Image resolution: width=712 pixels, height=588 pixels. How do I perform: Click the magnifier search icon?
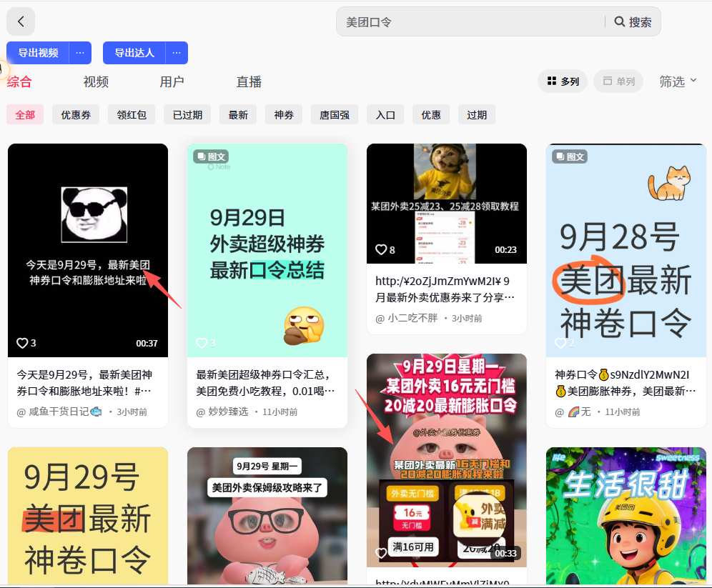click(619, 21)
